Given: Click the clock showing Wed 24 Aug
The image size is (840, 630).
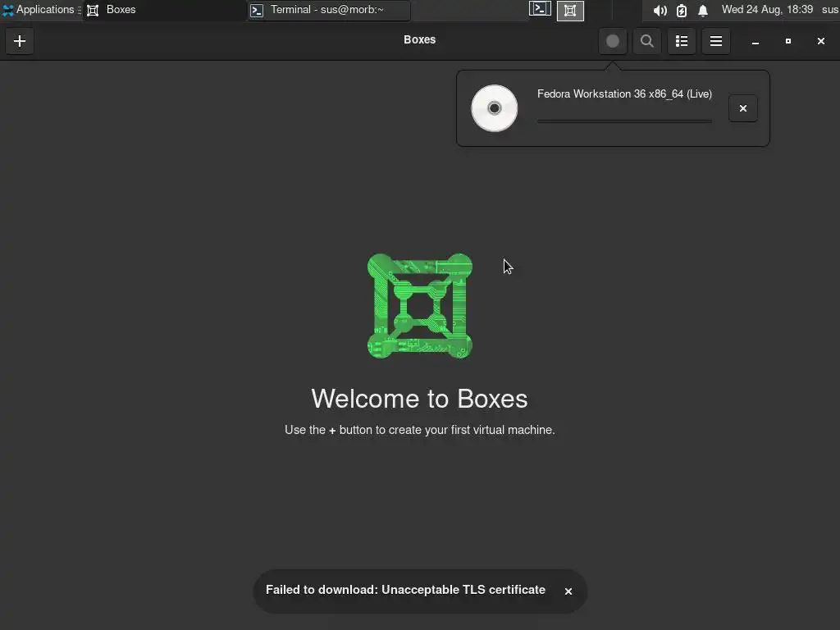Looking at the screenshot, I should [767, 10].
